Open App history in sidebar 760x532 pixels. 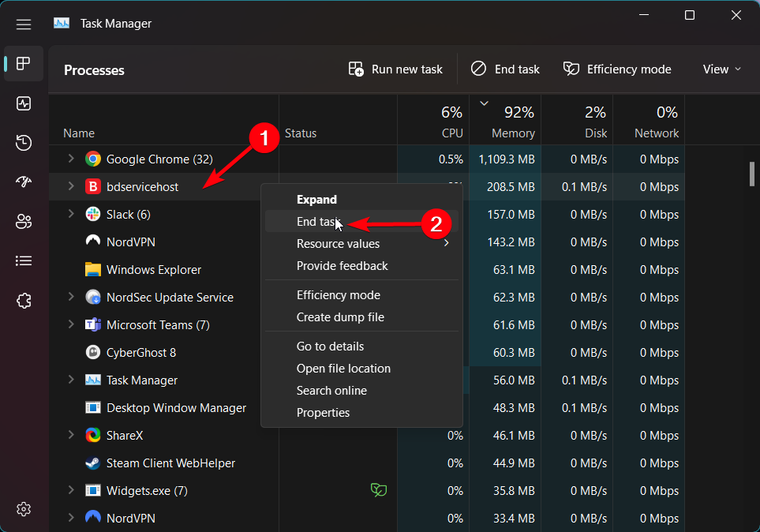point(24,143)
